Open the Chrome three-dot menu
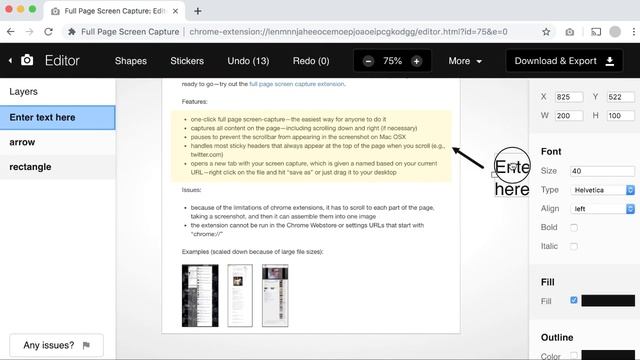Image resolution: width=640 pixels, height=360 pixels. tap(633, 32)
